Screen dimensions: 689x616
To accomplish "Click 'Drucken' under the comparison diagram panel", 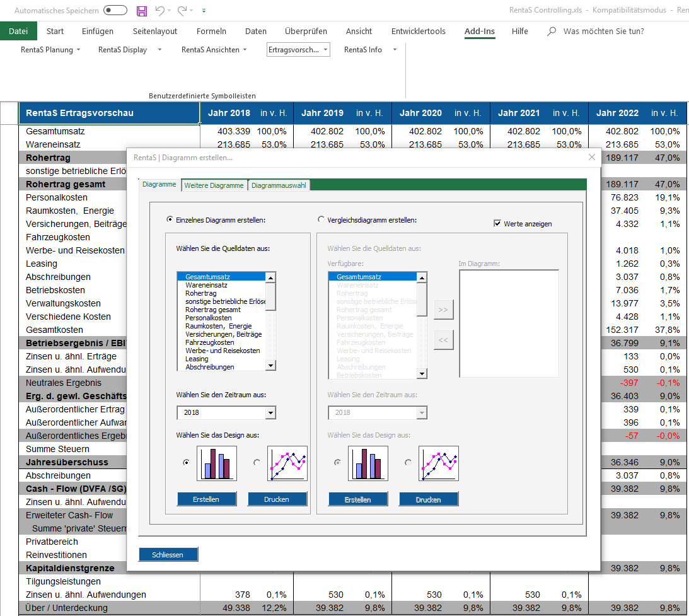I will (429, 499).
